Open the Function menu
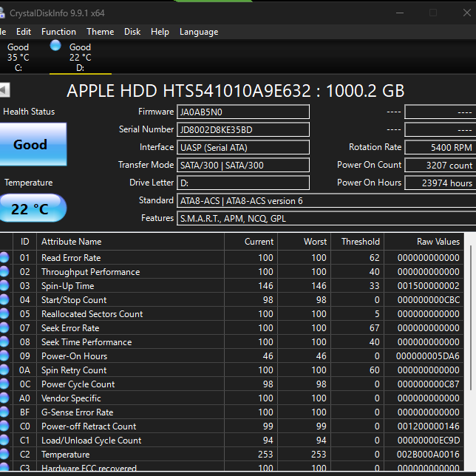The height and width of the screenshot is (476, 476). point(58,32)
